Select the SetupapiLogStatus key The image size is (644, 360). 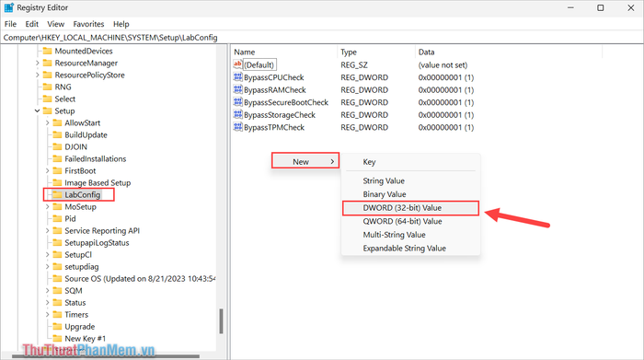pos(97,242)
